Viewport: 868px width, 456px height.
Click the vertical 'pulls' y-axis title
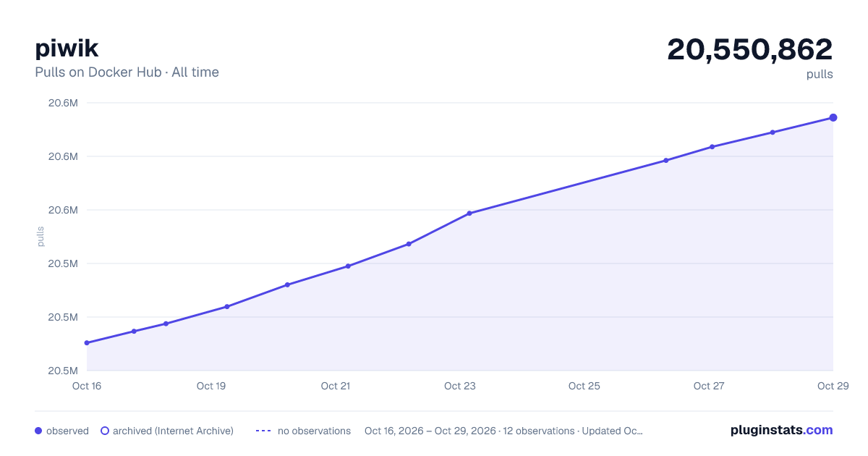41,237
